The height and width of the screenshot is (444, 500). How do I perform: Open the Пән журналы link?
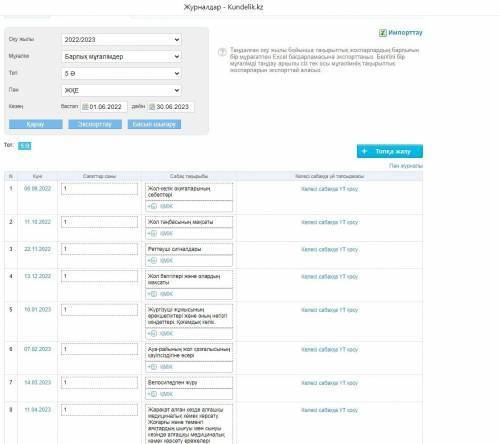[406, 166]
